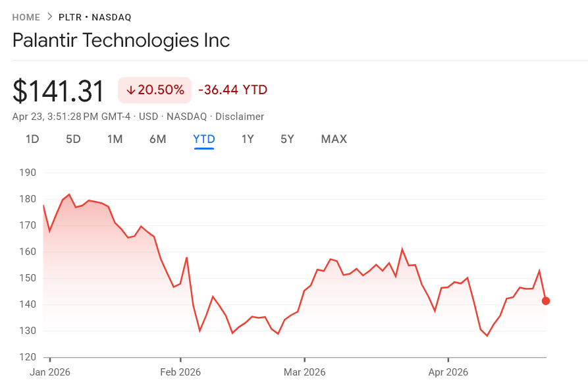Image resolution: width=588 pixels, height=392 pixels.
Task: Click the Apr 2026 axis label
Action: 448,372
